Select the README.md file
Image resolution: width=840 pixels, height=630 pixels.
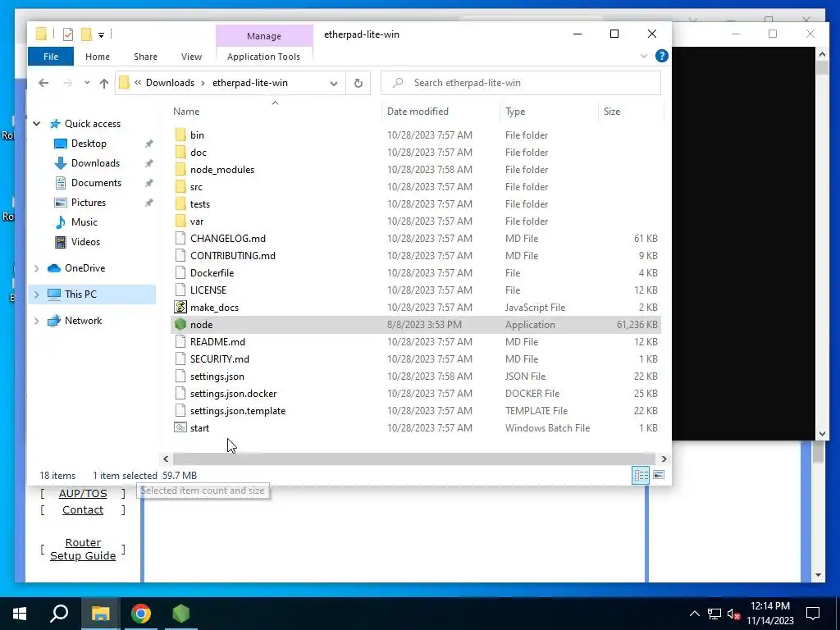(217, 342)
